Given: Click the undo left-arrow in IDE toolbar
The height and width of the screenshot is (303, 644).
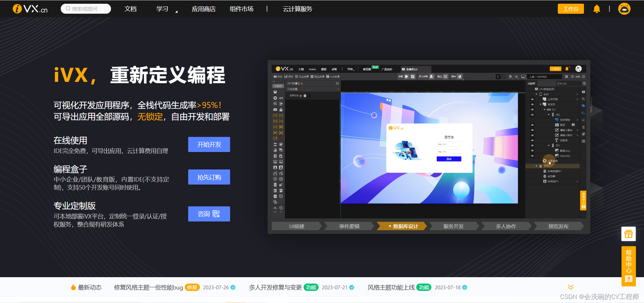Looking at the screenshot, I should (x=498, y=77).
